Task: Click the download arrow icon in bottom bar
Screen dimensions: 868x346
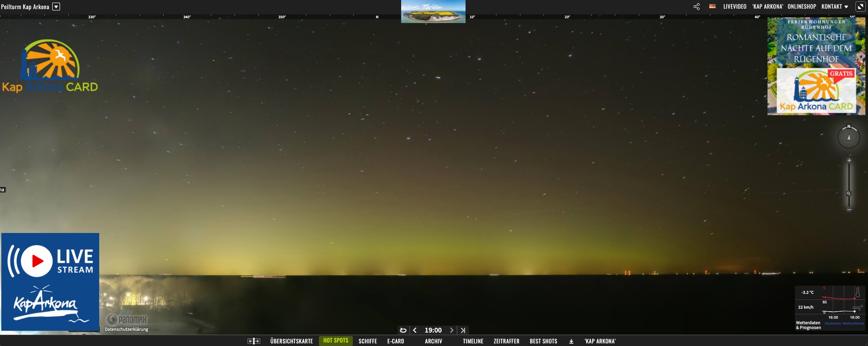Action: point(571,341)
